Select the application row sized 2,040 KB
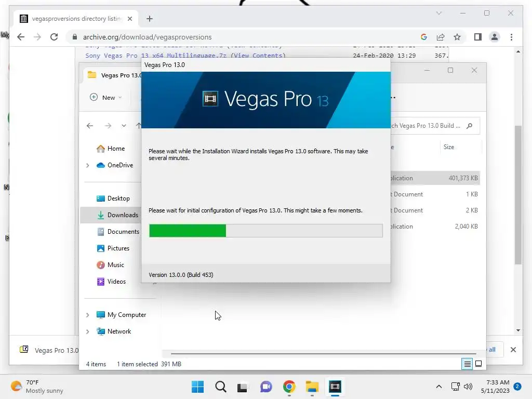 435,227
